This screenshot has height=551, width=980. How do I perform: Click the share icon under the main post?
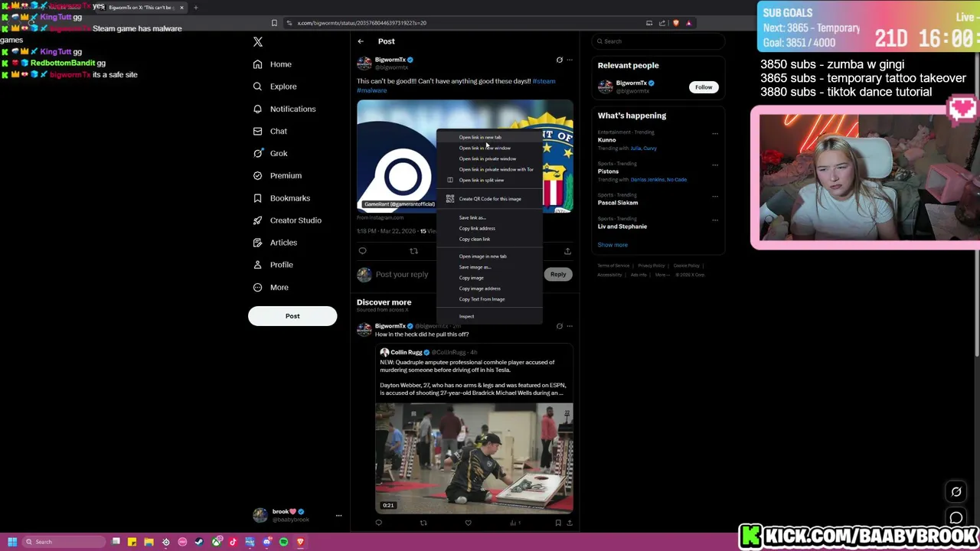567,251
